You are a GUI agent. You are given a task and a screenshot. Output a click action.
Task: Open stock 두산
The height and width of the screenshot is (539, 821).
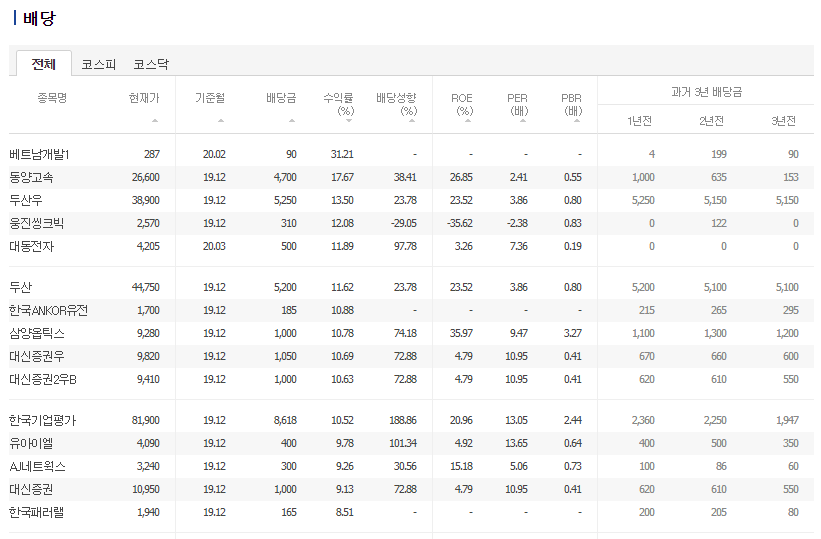pyautogui.click(x=21, y=288)
